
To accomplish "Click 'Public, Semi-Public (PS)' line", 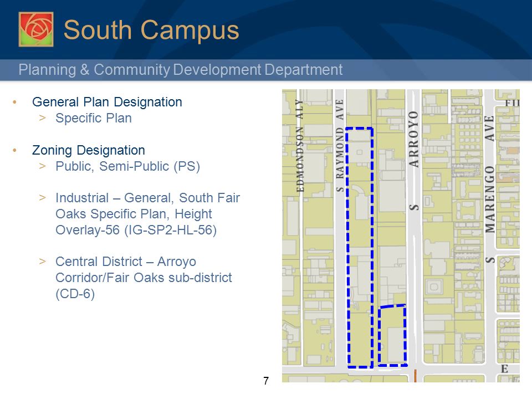I will [127, 166].
